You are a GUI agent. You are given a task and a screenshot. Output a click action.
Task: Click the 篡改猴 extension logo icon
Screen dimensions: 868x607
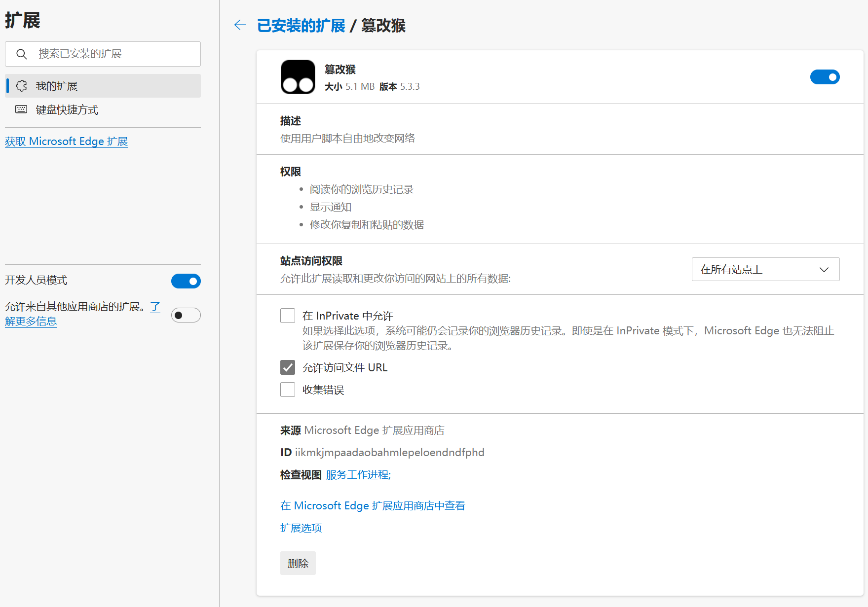pos(298,77)
